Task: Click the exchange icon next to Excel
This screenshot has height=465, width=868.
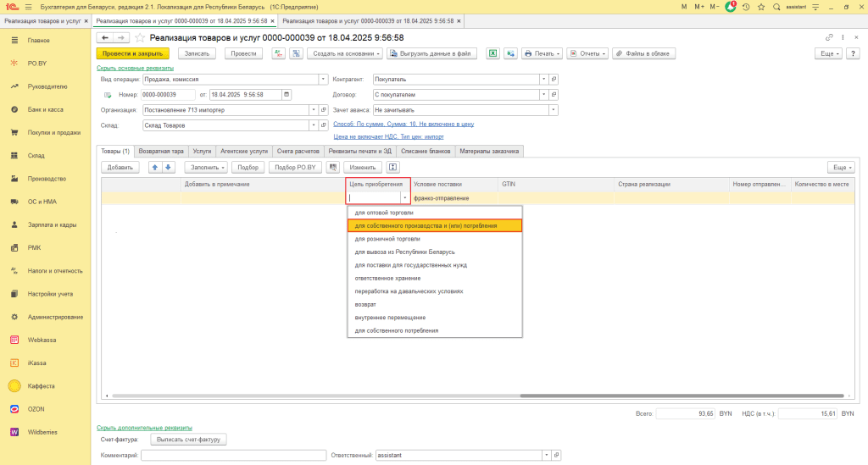Action: pyautogui.click(x=510, y=53)
